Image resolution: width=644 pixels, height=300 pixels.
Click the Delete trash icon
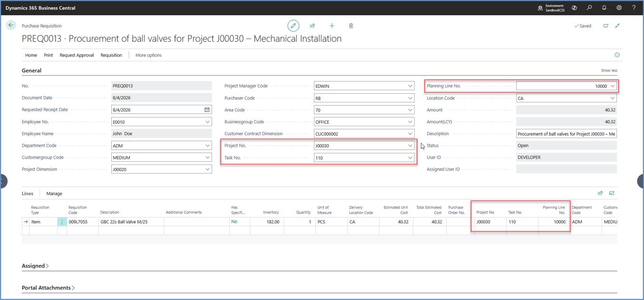351,26
